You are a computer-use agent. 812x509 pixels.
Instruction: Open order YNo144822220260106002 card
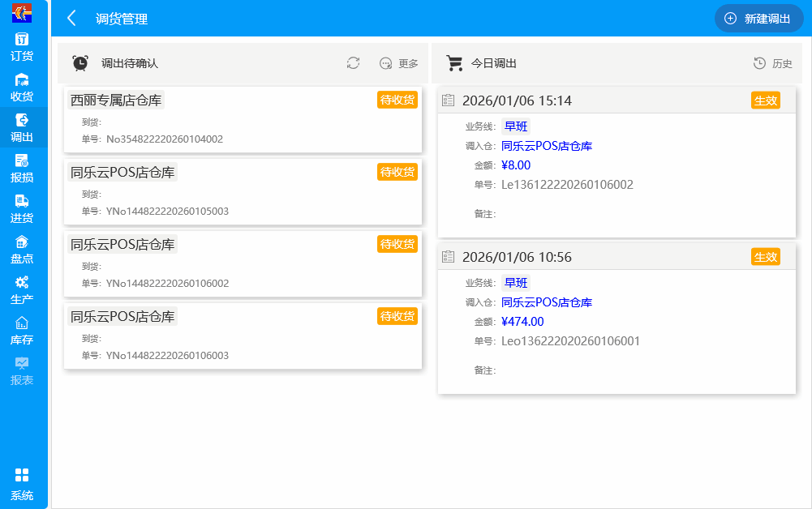point(243,263)
